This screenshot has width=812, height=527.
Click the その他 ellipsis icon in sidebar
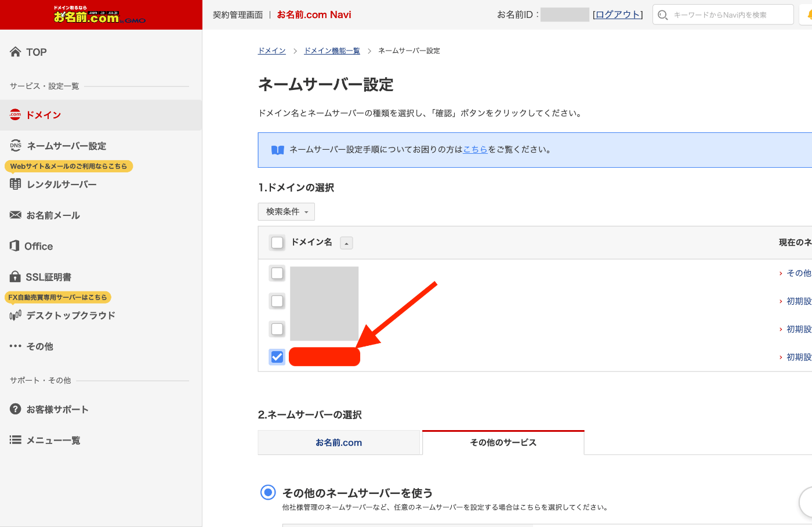click(15, 346)
